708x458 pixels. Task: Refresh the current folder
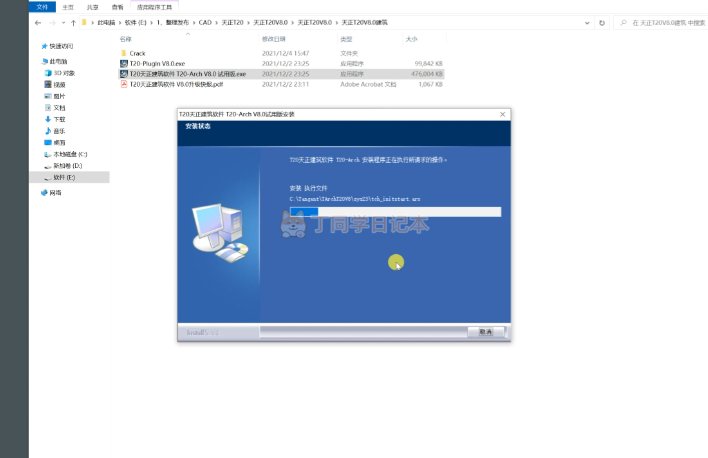point(602,23)
